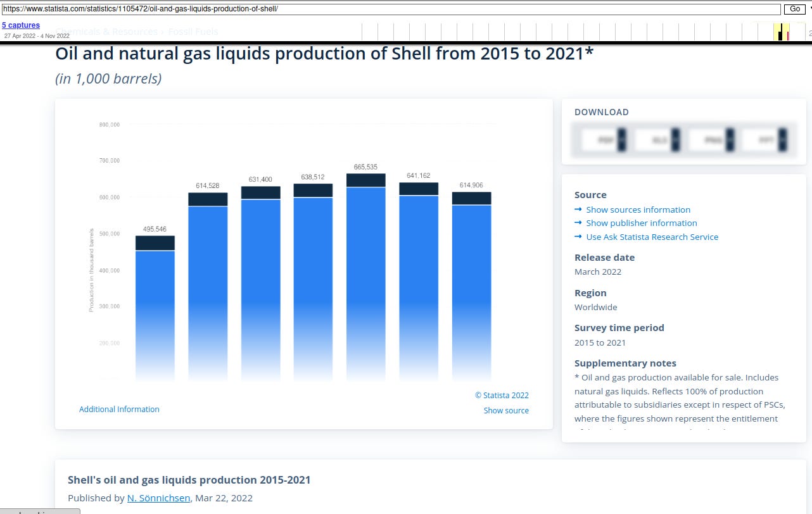This screenshot has height=514, width=812.
Task: Select the blue bar labeled 638,512
Action: click(313, 289)
